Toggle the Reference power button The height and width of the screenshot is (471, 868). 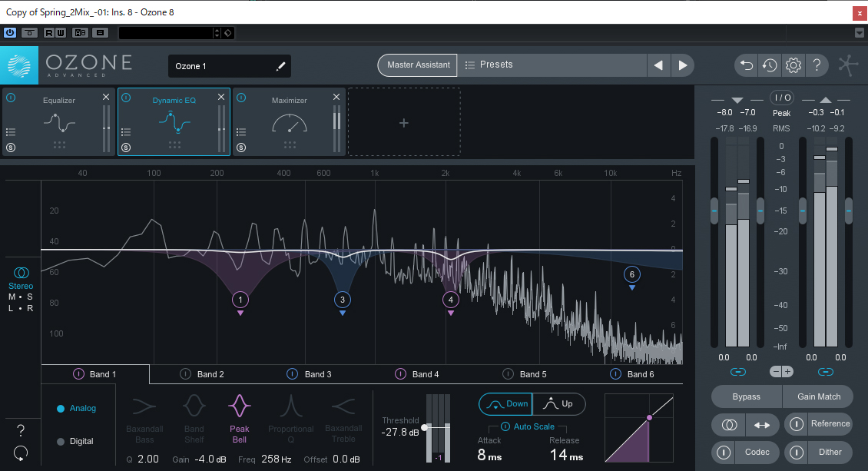pos(796,424)
